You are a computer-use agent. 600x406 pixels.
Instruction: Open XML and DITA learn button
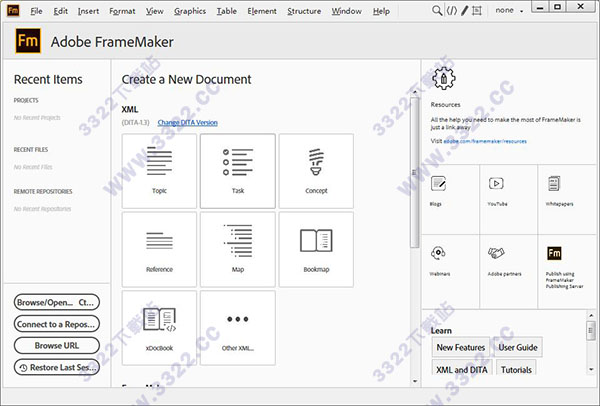(462, 369)
